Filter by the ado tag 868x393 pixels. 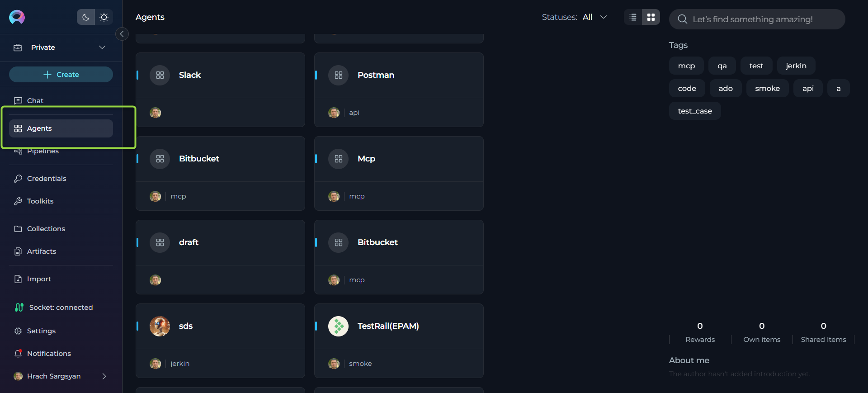tap(726, 89)
